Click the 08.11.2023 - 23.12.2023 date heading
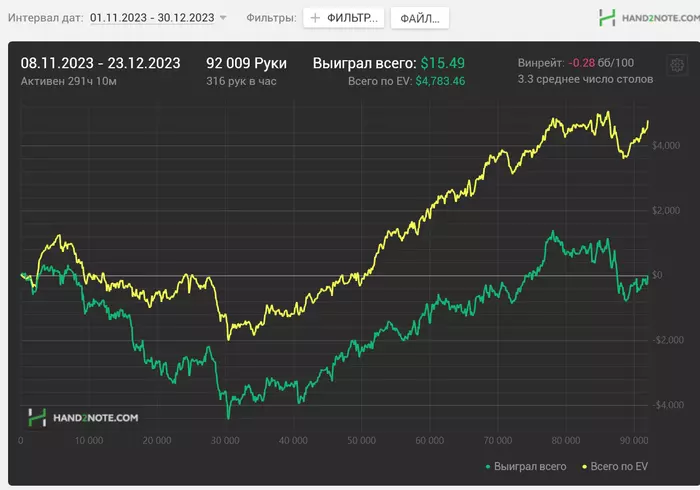 tap(100, 63)
